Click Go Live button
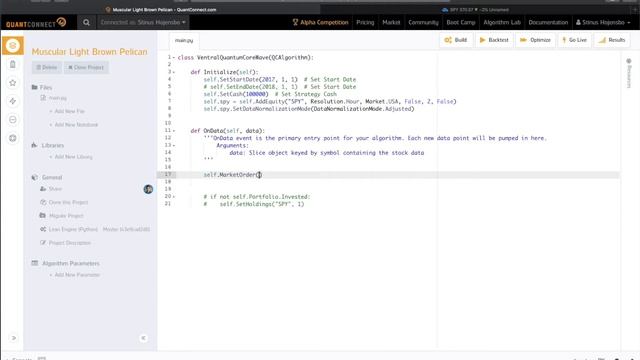The height and width of the screenshot is (360, 640). coord(574,40)
